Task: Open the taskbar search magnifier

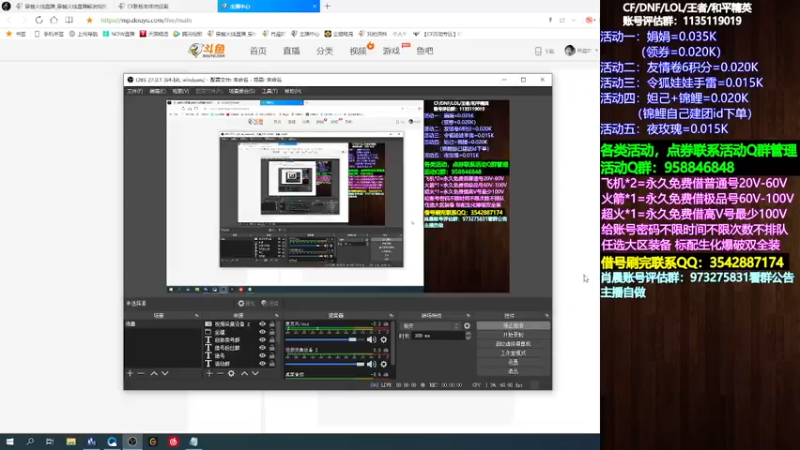Action: point(30,442)
